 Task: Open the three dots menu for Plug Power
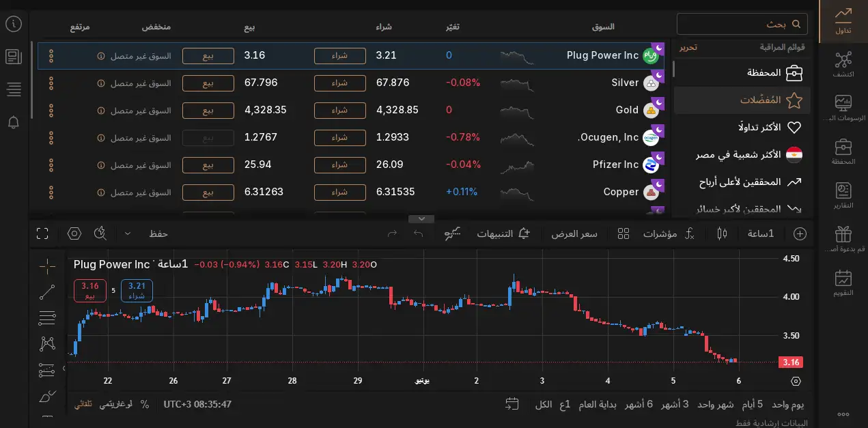point(51,56)
